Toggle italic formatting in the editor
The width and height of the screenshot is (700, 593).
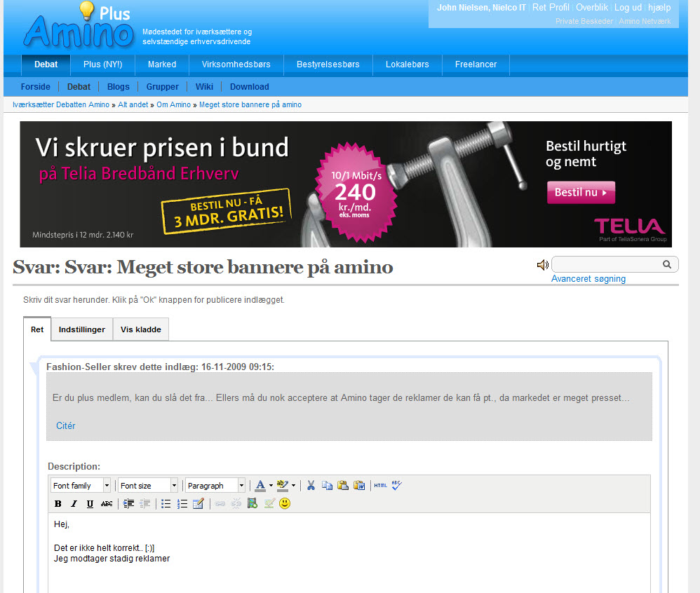pos(74,503)
